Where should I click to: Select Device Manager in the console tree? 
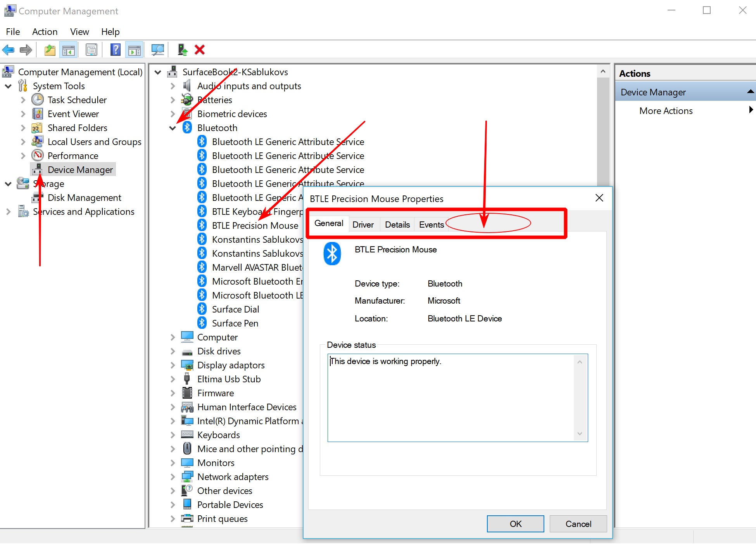[x=80, y=169]
